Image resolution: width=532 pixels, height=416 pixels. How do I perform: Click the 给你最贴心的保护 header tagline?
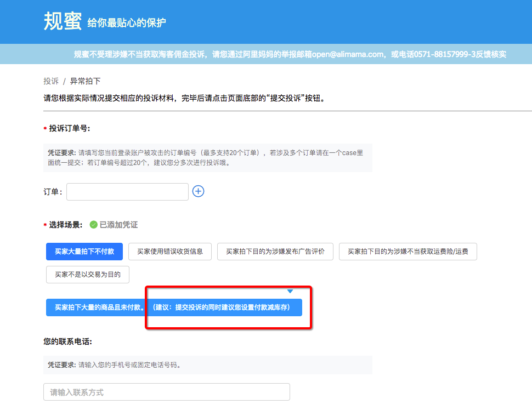click(x=127, y=23)
